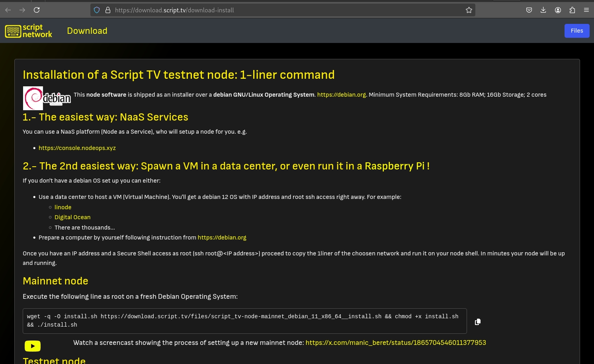Image resolution: width=594 pixels, height=364 pixels.
Task: Open the Download header link
Action: (87, 31)
